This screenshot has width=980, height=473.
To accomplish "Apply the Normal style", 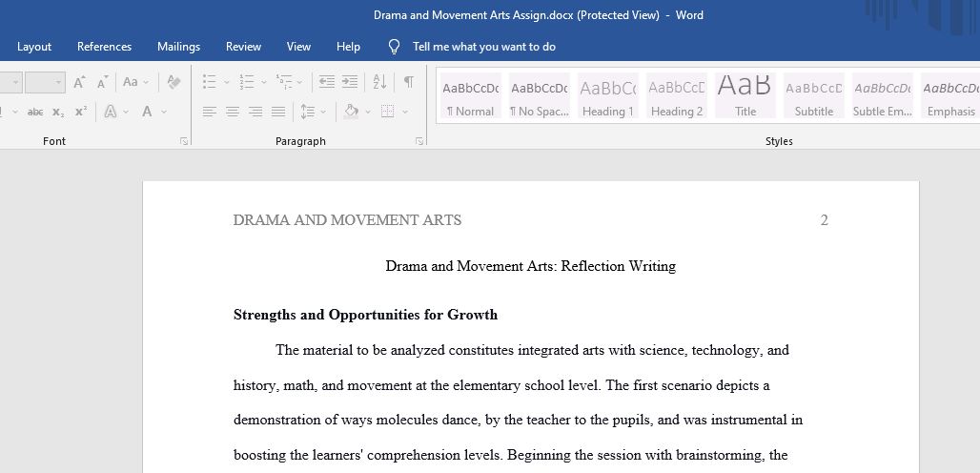I will [x=471, y=95].
